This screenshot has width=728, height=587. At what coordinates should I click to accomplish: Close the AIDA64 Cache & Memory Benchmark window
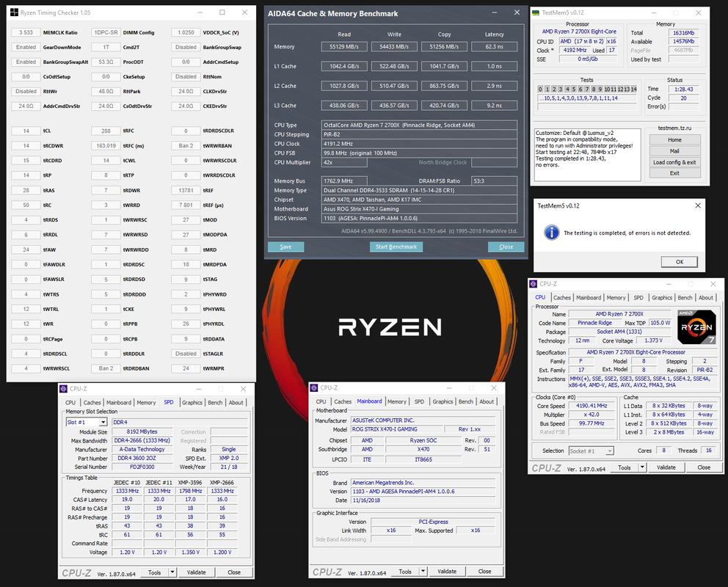point(517,12)
